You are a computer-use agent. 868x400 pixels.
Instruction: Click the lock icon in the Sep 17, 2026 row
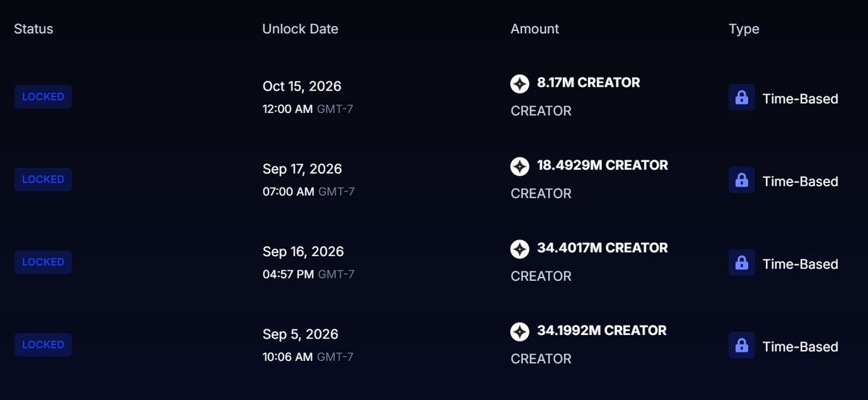point(741,180)
